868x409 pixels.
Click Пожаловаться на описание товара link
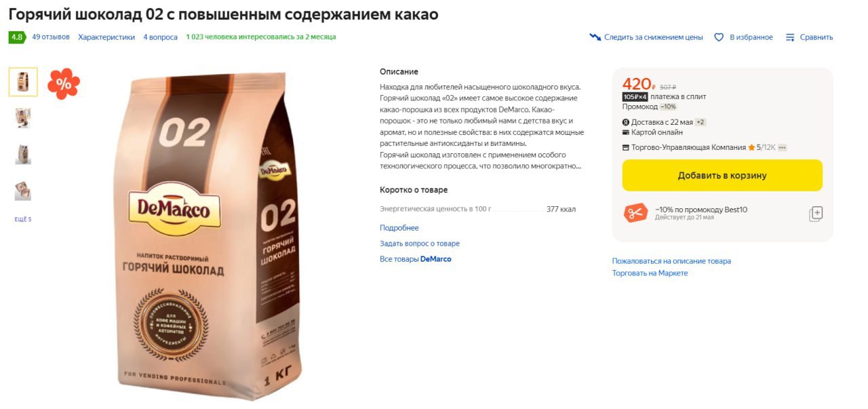(x=671, y=261)
